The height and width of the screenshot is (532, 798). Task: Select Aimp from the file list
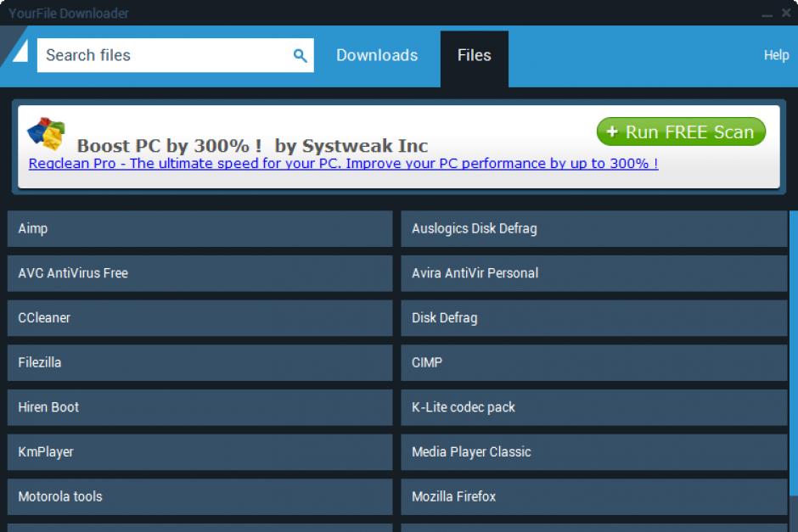click(x=200, y=229)
